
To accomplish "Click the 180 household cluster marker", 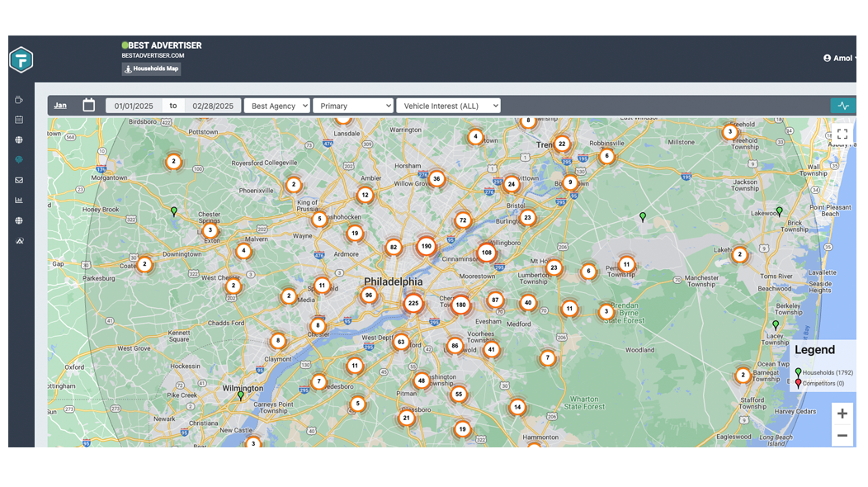I will 460,305.
